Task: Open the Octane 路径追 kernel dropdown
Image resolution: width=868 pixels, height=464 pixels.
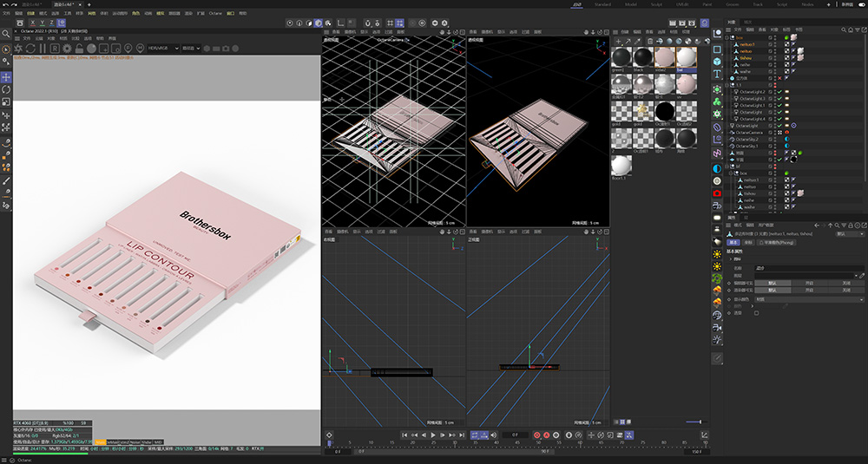Action: point(191,48)
